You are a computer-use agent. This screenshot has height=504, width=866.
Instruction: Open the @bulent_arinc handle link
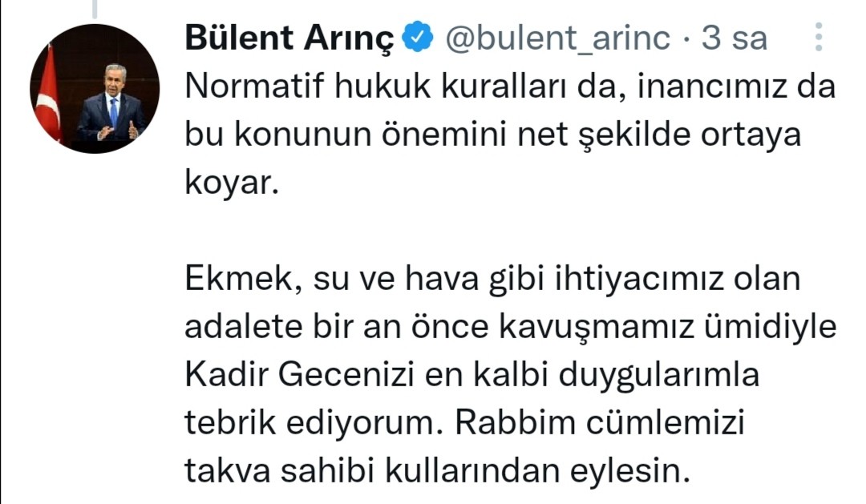click(557, 38)
